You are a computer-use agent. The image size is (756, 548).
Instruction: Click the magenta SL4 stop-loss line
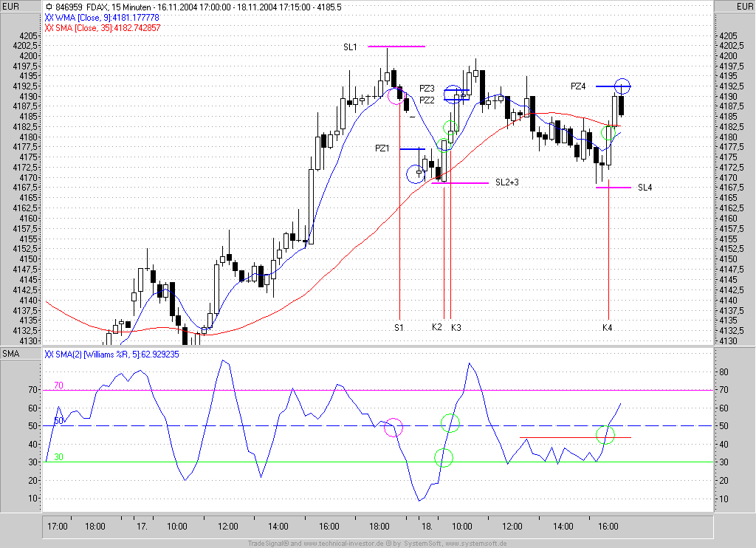[614, 187]
